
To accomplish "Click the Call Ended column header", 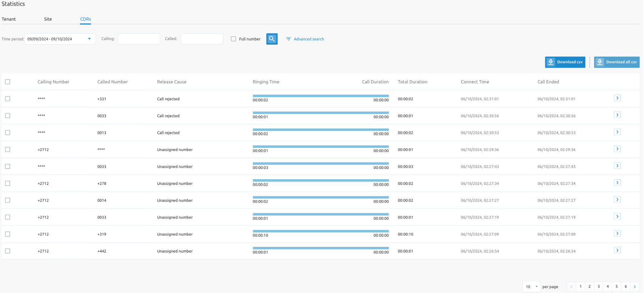I will 548,82.
